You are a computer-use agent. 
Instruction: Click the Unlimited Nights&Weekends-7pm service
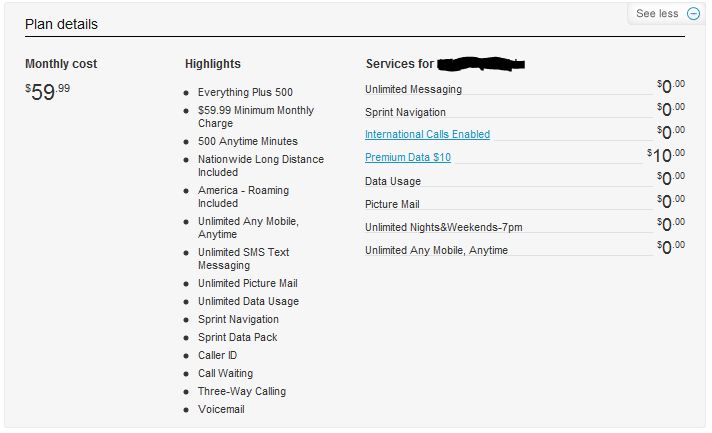pos(443,227)
